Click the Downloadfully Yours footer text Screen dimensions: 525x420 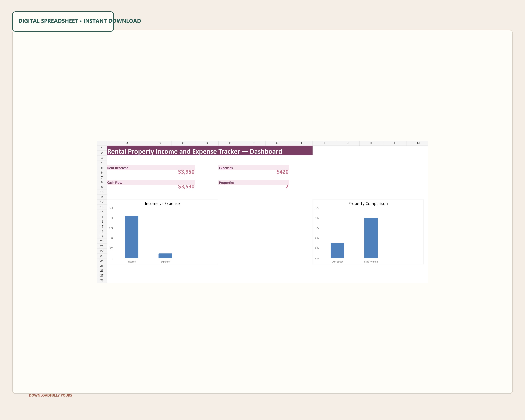pos(50,395)
